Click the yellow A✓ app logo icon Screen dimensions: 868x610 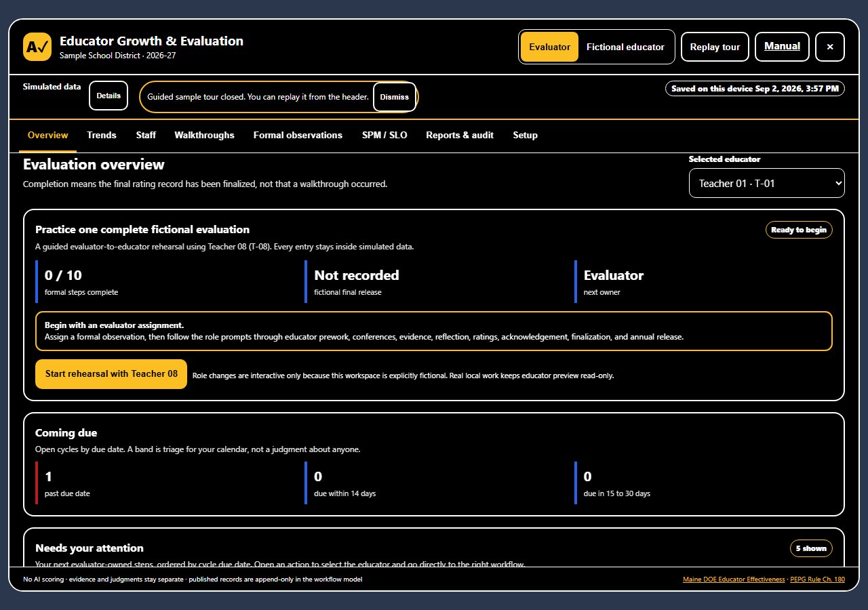[x=37, y=47]
